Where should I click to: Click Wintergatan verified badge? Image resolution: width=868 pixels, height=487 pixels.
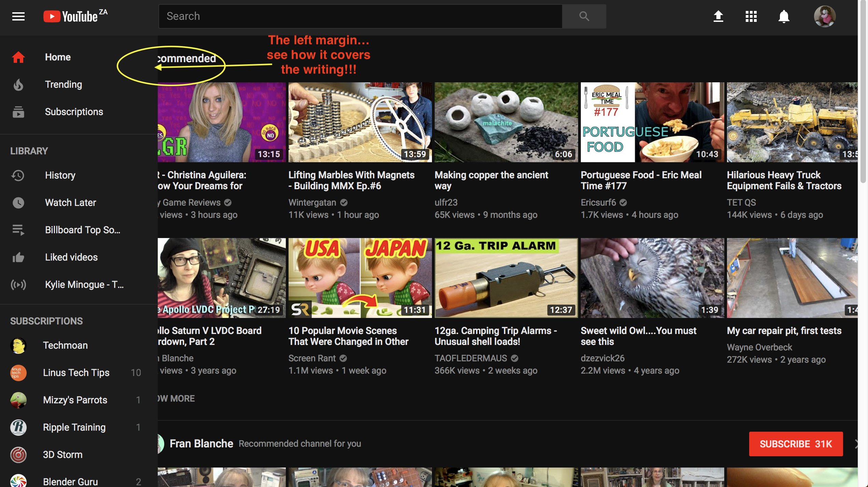pyautogui.click(x=344, y=203)
